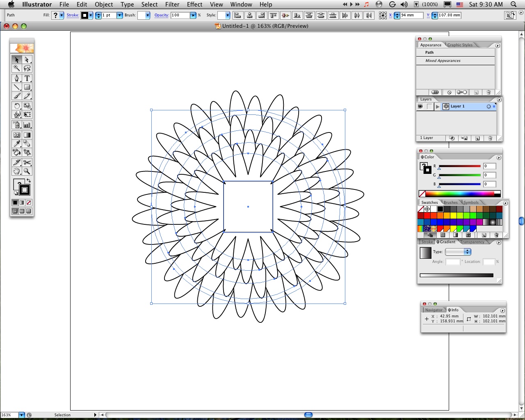Image resolution: width=525 pixels, height=420 pixels.
Task: Swap fill and stroke arrows
Action: point(29,181)
